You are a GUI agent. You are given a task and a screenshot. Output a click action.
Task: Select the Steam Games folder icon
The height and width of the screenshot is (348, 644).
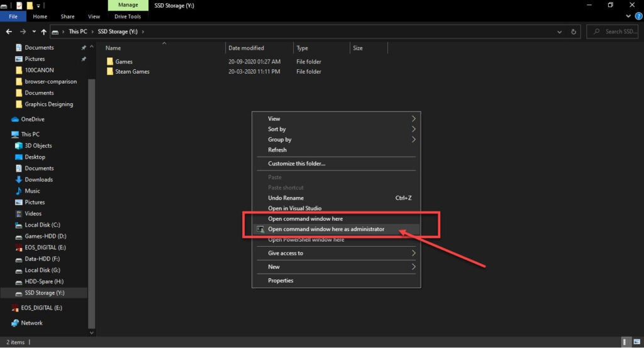tap(109, 72)
